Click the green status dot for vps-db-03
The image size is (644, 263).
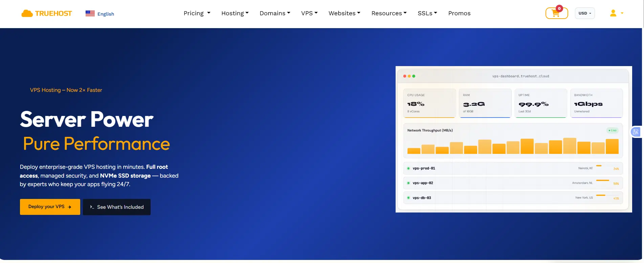coord(408,198)
